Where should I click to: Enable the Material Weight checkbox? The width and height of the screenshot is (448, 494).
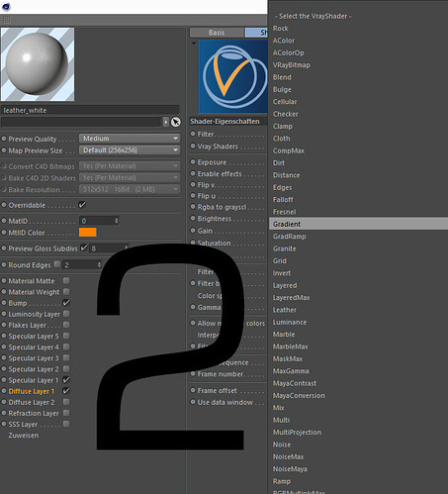point(66,292)
